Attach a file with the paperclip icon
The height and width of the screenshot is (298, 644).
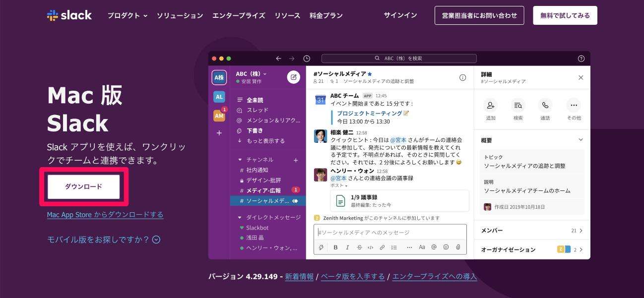pos(457,247)
